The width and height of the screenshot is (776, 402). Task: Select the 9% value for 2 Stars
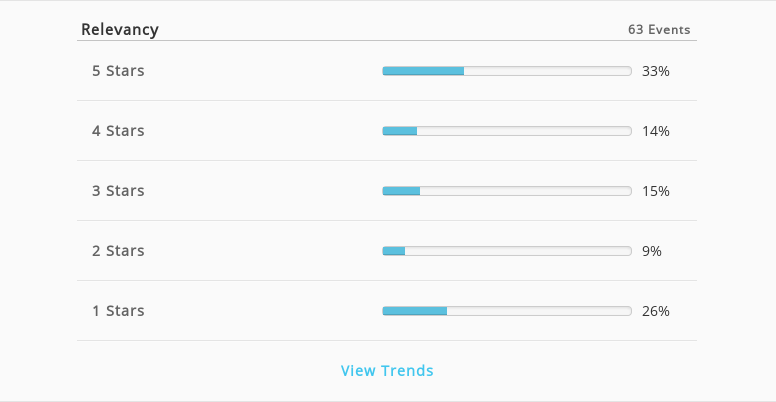(652, 251)
